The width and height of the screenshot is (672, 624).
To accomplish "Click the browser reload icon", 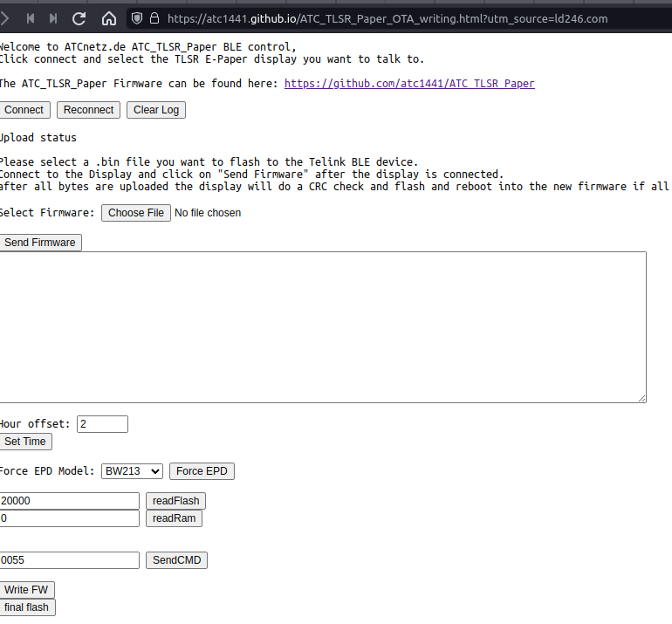I will click(79, 18).
